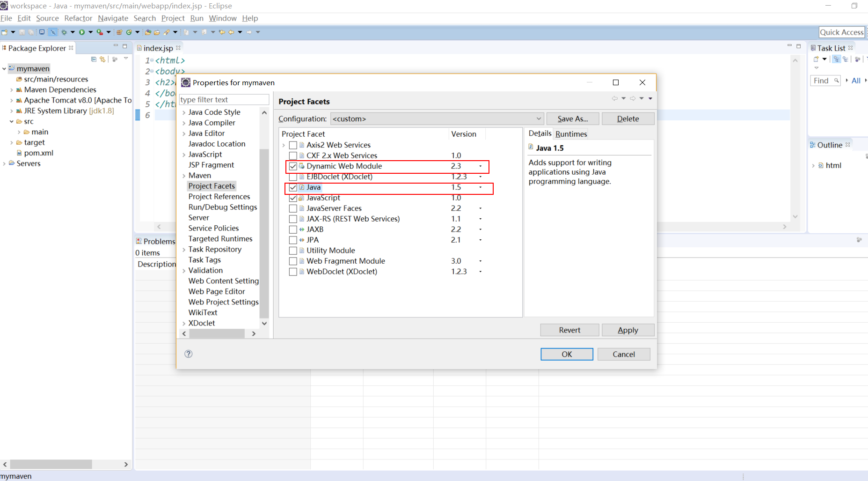Open the Window menu
This screenshot has width=868, height=481.
tap(223, 18)
